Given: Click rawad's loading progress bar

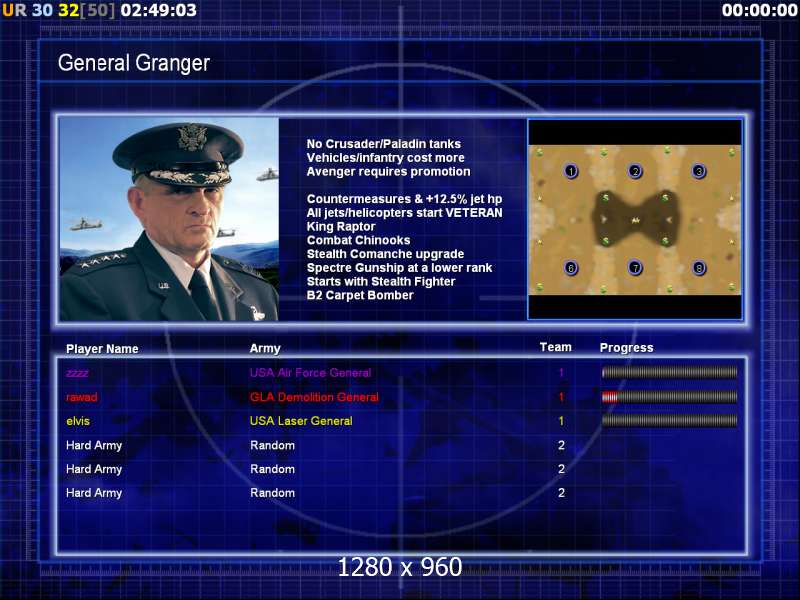Looking at the screenshot, I should tap(669, 396).
